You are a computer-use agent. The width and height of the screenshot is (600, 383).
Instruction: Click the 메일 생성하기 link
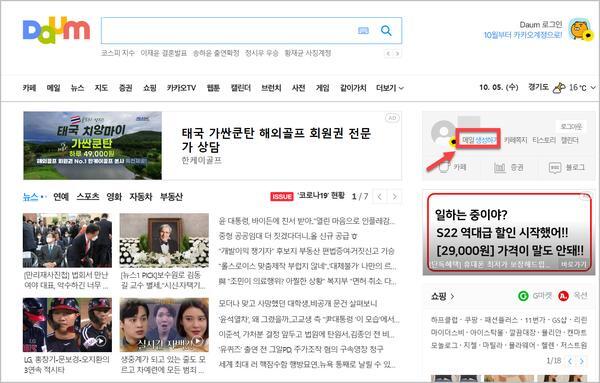pos(479,140)
